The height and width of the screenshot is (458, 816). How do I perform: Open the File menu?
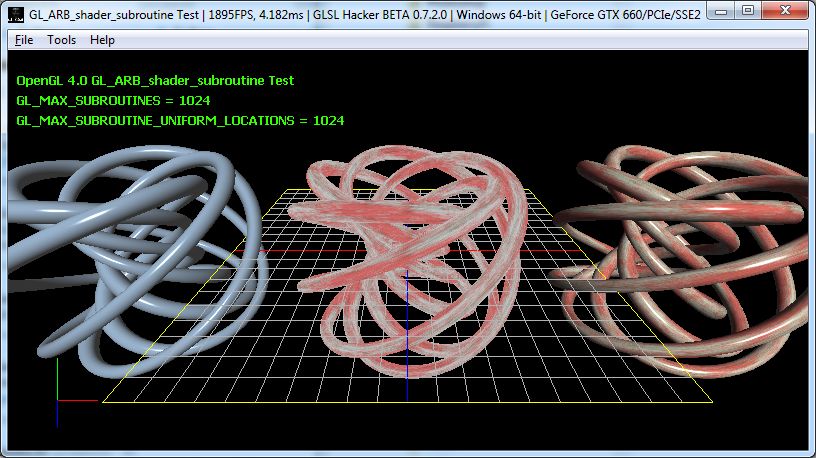(x=24, y=40)
